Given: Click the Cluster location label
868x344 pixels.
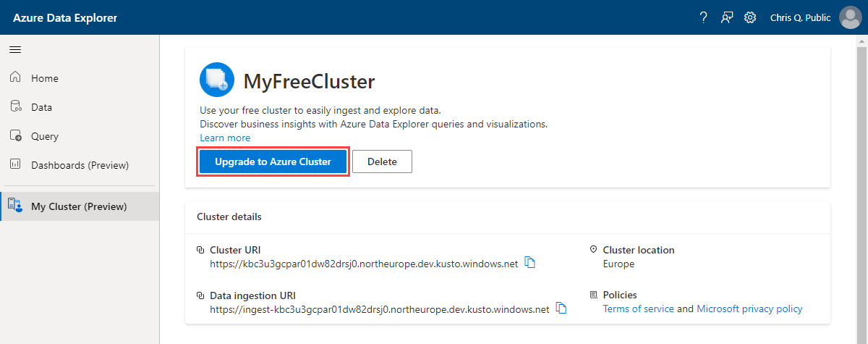Looking at the screenshot, I should coord(639,250).
